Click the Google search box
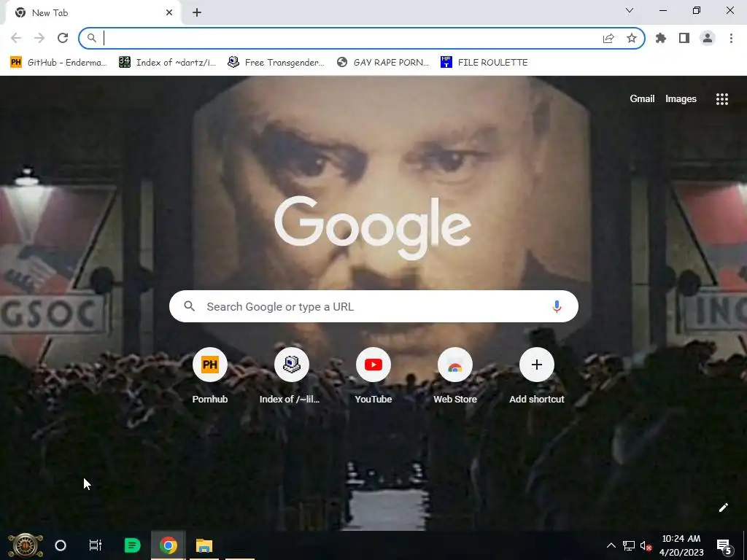 (x=373, y=306)
